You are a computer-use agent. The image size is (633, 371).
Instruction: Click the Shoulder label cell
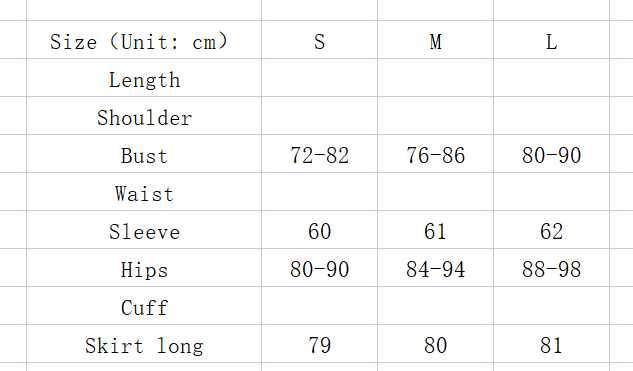(144, 115)
